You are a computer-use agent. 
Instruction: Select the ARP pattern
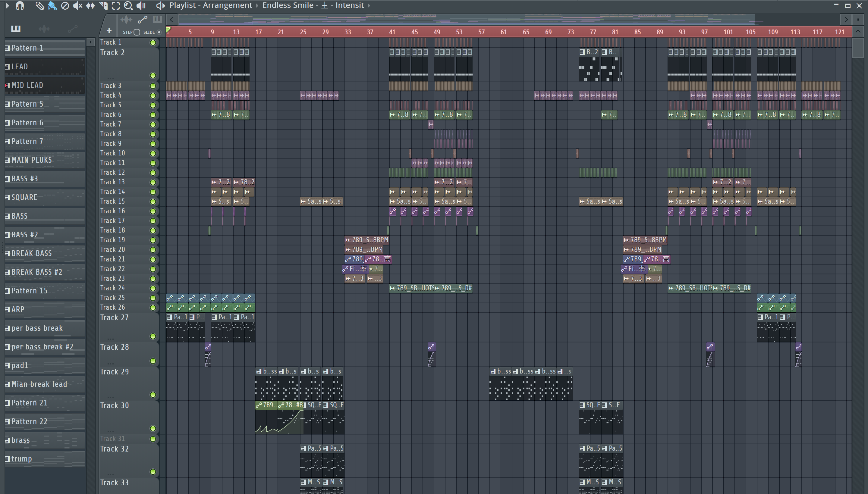[x=45, y=309]
